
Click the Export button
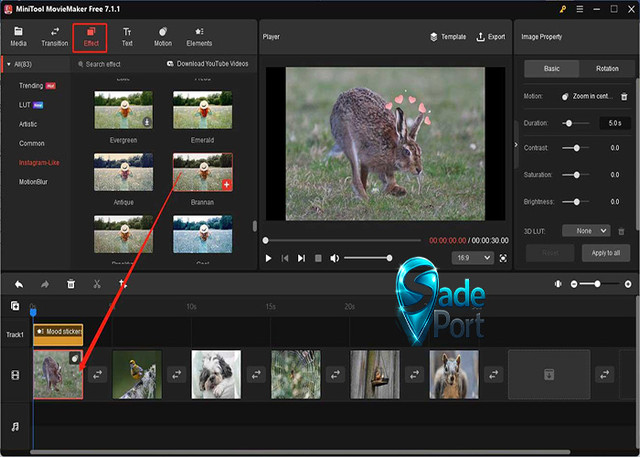(491, 37)
